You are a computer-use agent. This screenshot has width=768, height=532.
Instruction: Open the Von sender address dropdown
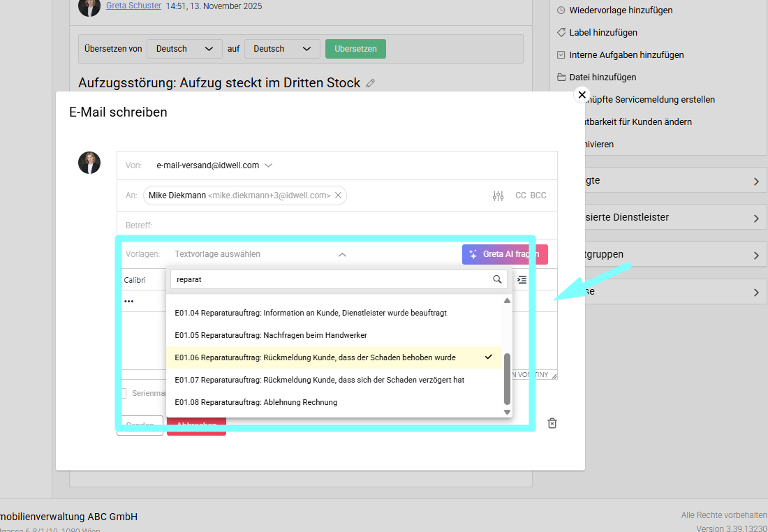pyautogui.click(x=269, y=165)
